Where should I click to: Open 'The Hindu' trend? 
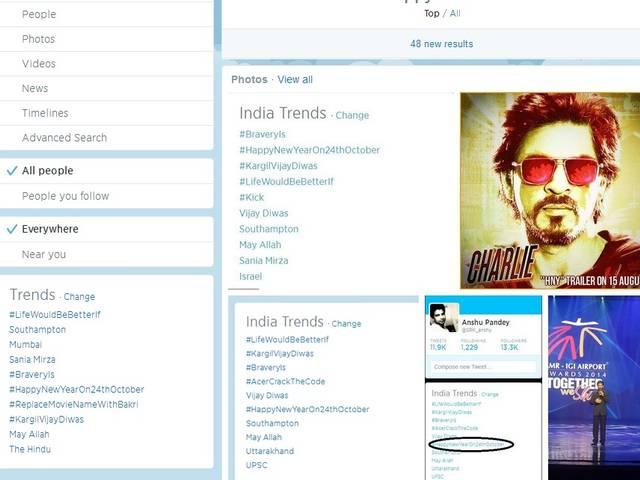[x=30, y=449]
